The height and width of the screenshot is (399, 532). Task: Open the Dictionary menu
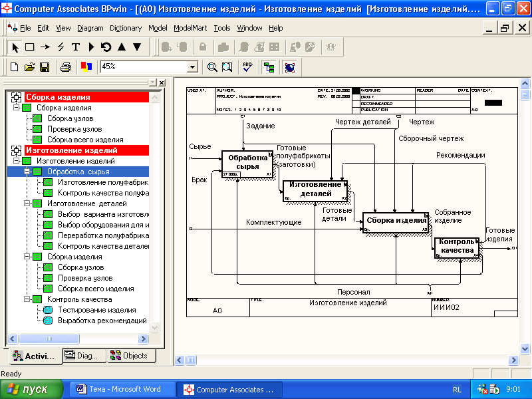point(126,28)
